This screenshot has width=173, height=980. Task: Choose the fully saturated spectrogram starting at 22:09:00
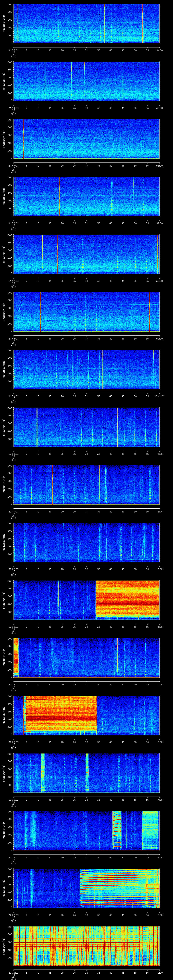tap(87, 946)
